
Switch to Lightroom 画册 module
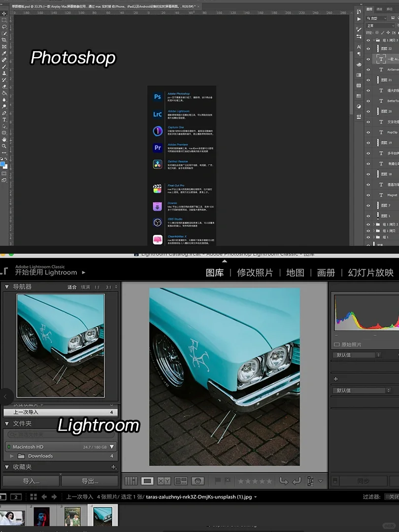click(326, 273)
